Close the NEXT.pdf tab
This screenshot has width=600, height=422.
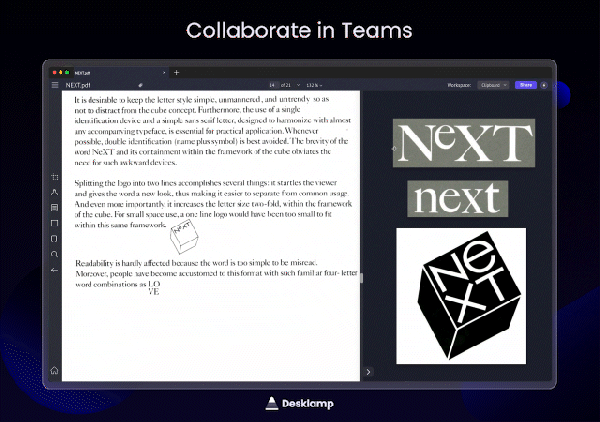pos(164,73)
